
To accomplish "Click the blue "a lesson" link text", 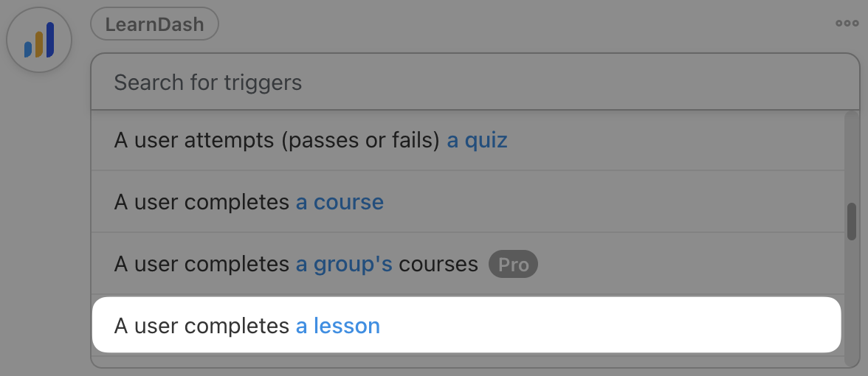I will coord(338,325).
